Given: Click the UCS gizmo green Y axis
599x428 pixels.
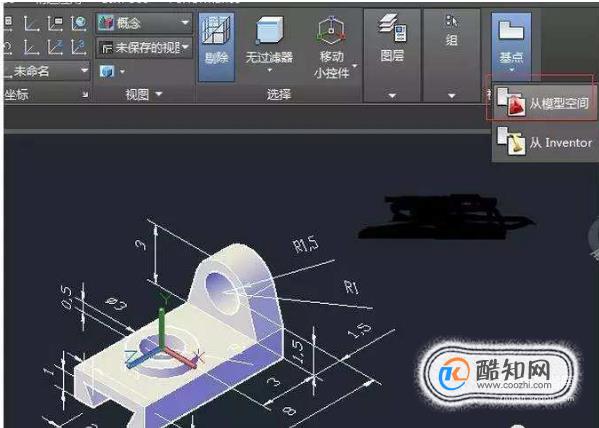Looking at the screenshot, I should (162, 325).
